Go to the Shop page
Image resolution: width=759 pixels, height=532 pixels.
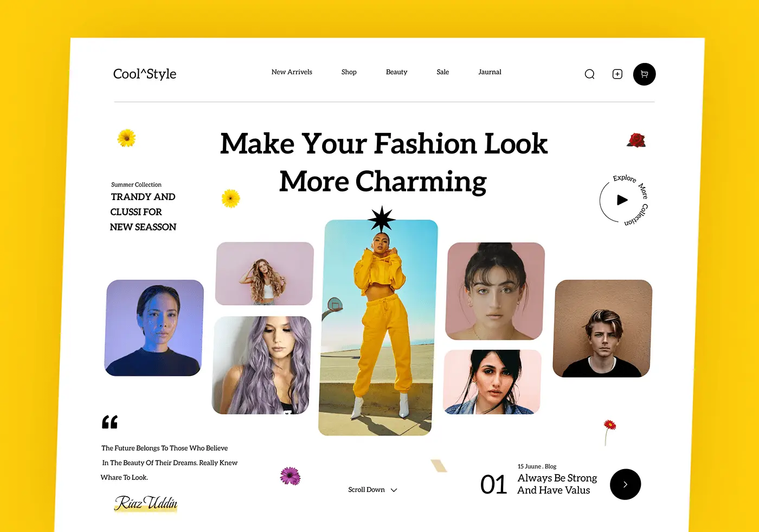tap(349, 72)
